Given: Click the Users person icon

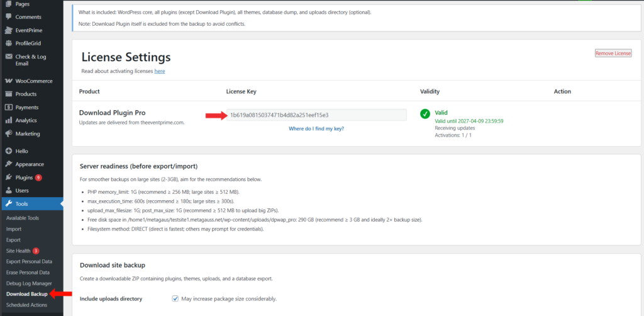Looking at the screenshot, I should click(x=9, y=190).
